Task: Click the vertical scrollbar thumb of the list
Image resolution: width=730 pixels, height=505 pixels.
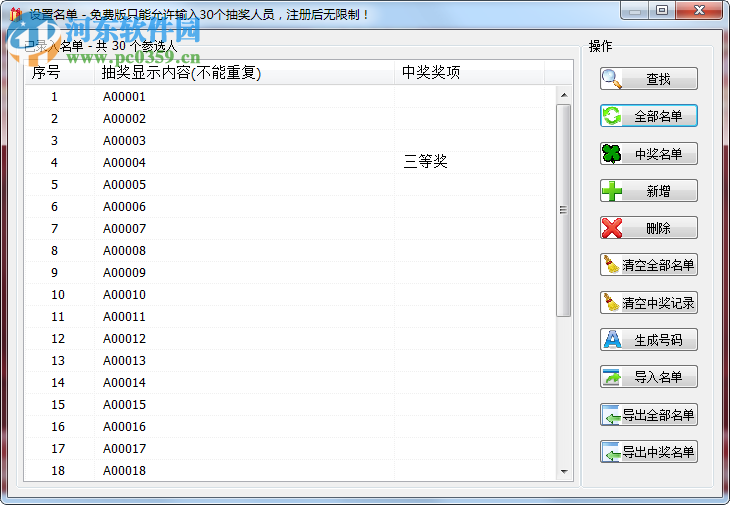Action: pyautogui.click(x=564, y=210)
